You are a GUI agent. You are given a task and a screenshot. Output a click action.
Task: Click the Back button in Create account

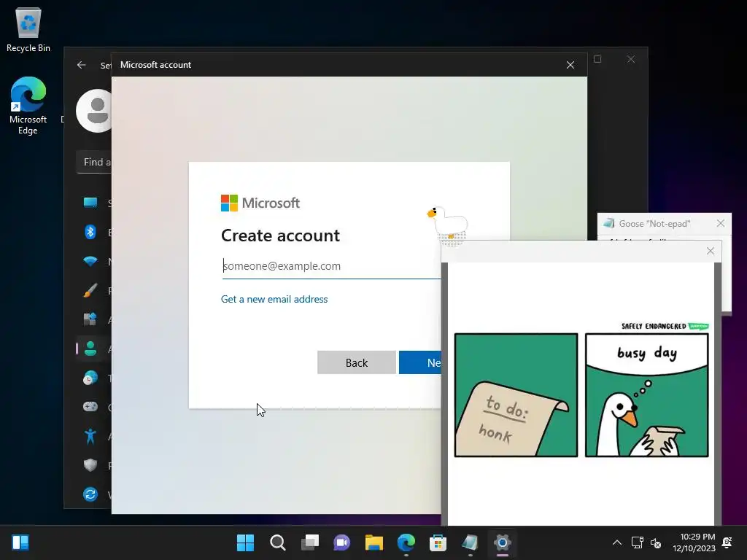(x=356, y=363)
